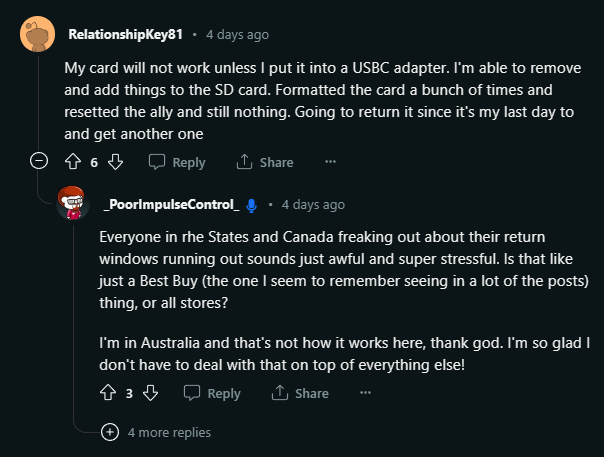Click the Share text under _PoorImpulseControl_'s reply
This screenshot has height=457, width=604.
(x=312, y=393)
